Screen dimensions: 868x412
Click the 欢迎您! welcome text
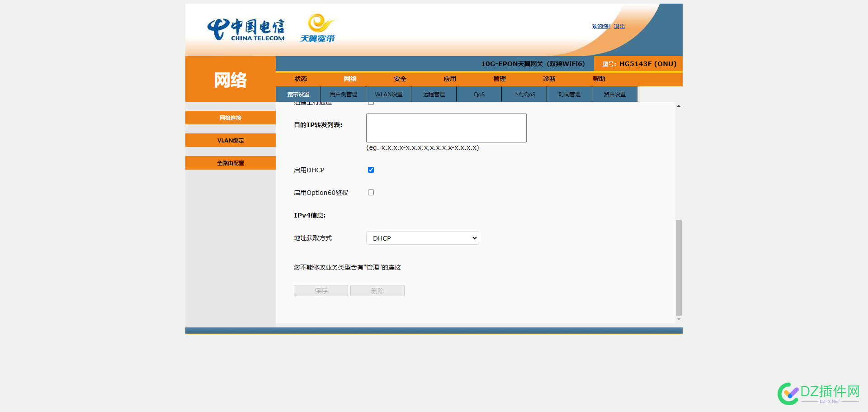[601, 27]
